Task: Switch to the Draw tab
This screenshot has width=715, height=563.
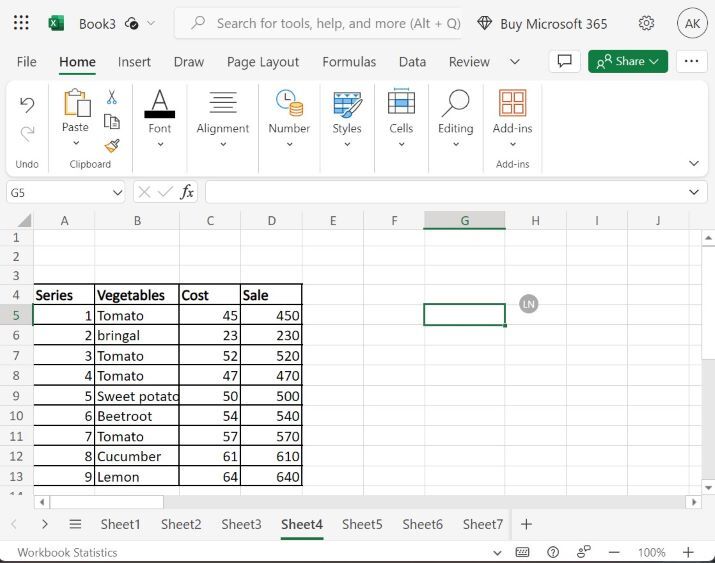Action: point(189,62)
